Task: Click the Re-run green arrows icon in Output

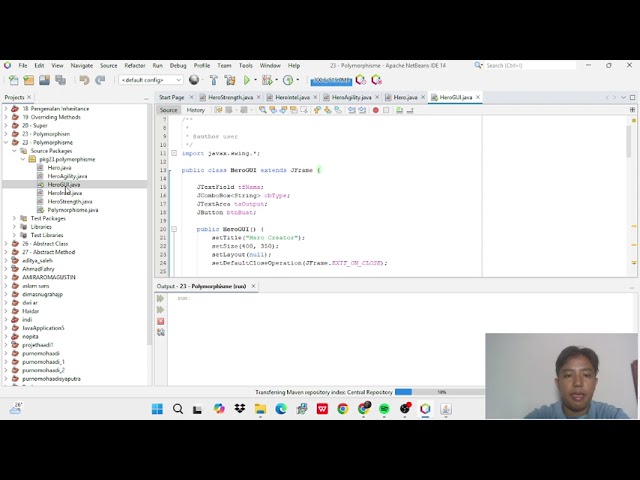Action: tap(160, 299)
